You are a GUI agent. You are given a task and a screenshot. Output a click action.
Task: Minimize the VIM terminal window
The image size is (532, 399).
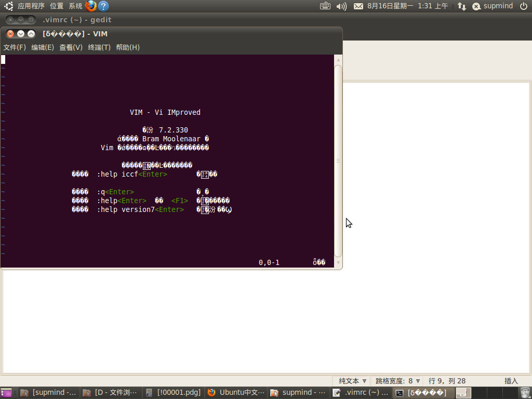(21, 34)
